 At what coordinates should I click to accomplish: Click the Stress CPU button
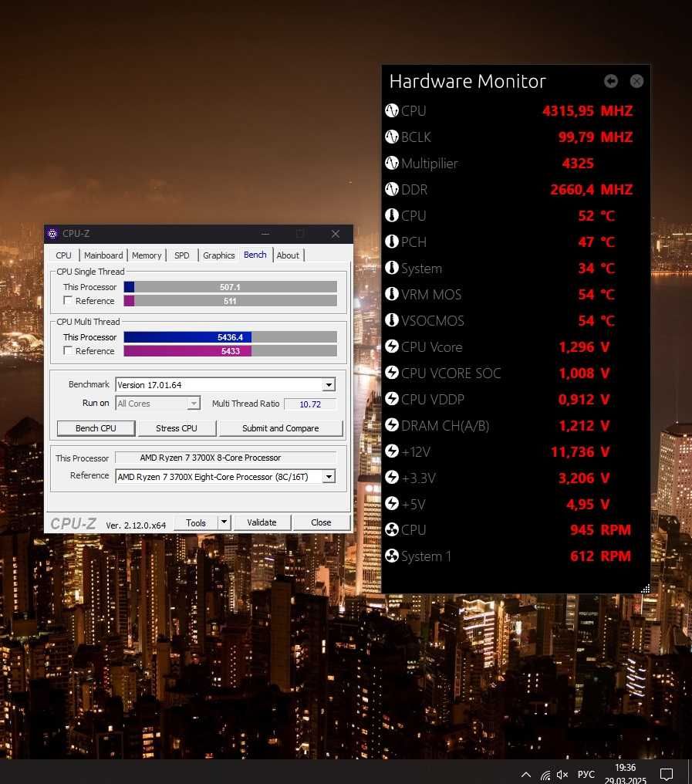pos(177,428)
